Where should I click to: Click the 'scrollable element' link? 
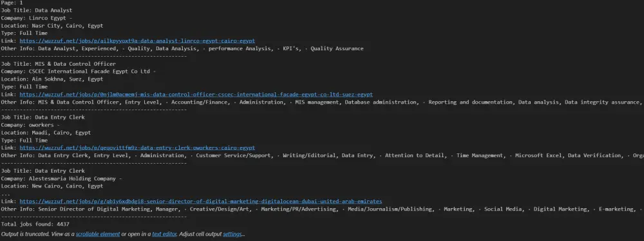click(x=98, y=234)
